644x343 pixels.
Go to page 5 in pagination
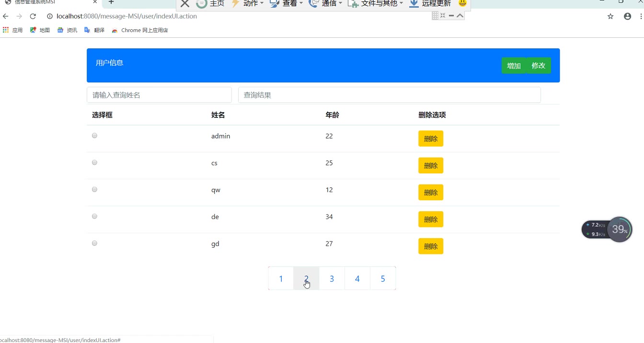(x=382, y=279)
